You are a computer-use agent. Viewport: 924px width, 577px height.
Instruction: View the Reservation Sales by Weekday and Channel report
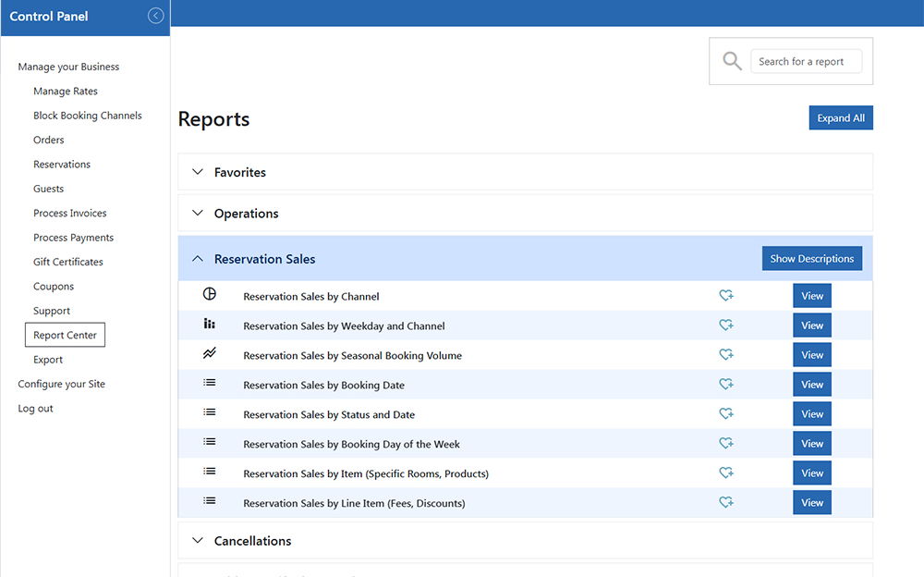(x=811, y=325)
